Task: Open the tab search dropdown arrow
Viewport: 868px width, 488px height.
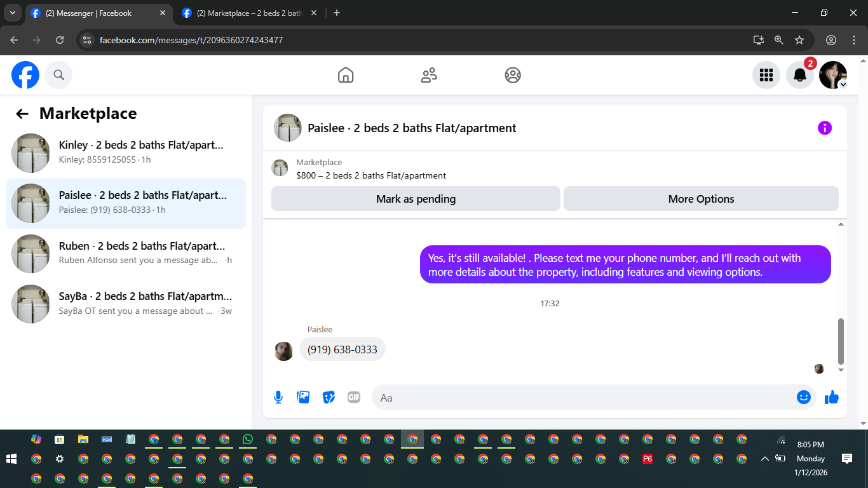Action: 12,13
